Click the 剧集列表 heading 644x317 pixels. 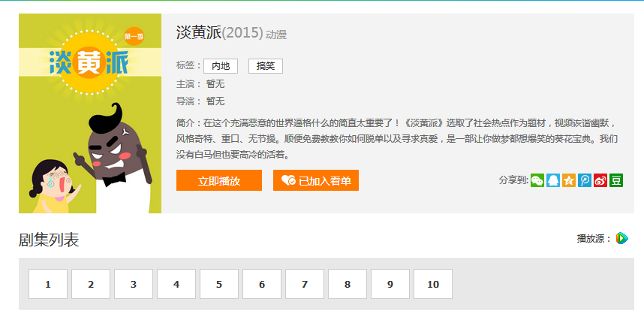pos(49,240)
